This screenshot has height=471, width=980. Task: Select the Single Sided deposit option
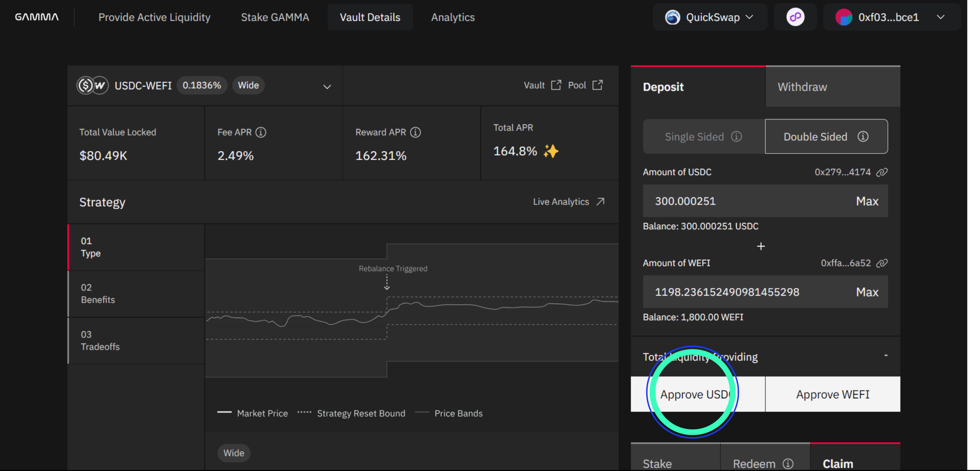[704, 137]
